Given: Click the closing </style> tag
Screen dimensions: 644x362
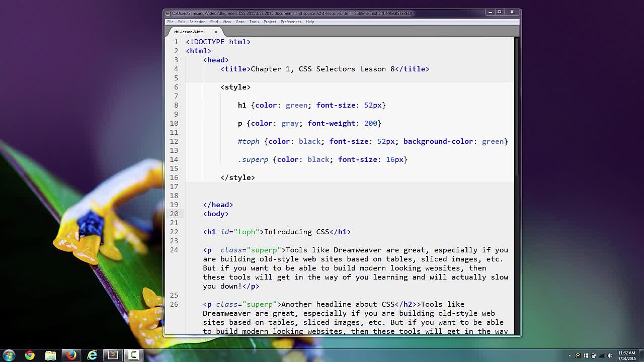Looking at the screenshot, I should 237,177.
